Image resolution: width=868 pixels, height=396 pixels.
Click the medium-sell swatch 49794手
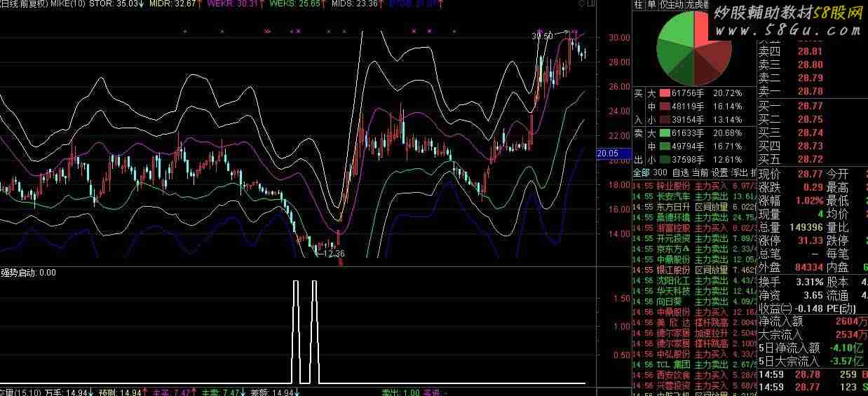click(x=665, y=146)
